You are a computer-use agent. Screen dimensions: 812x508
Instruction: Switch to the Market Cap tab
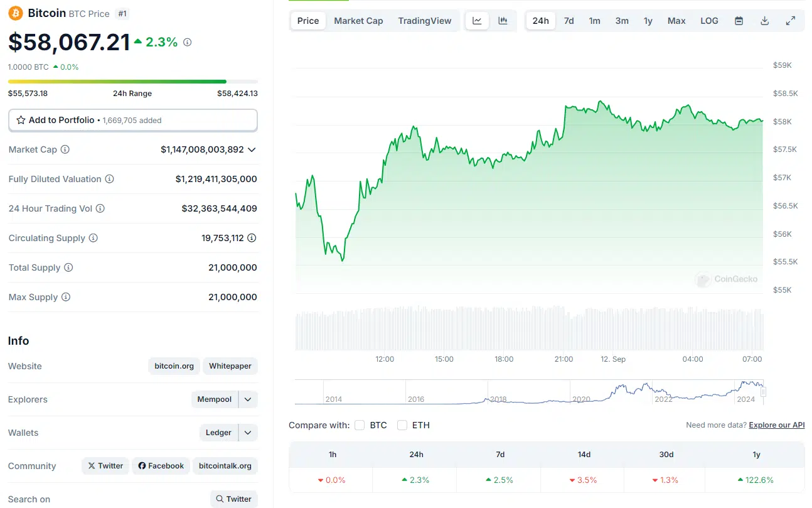tap(358, 21)
